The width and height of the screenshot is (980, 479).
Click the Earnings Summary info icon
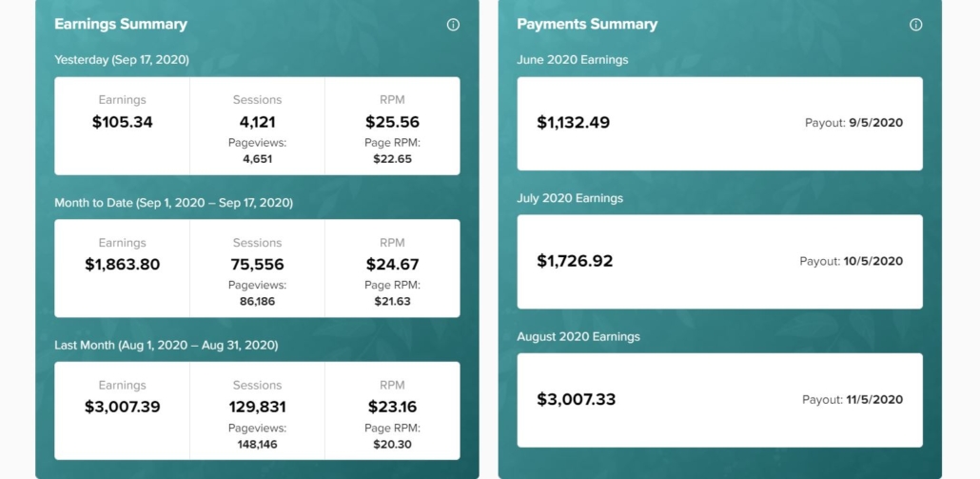tap(453, 25)
